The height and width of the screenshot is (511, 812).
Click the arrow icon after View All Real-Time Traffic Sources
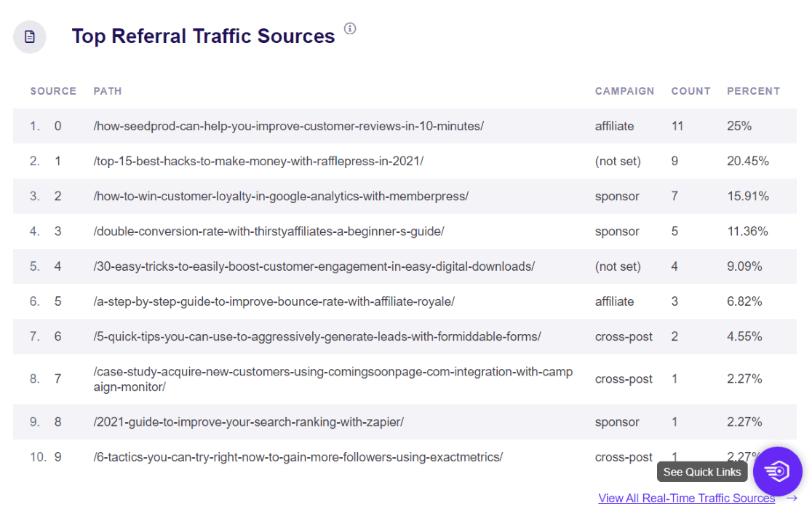pyautogui.click(x=792, y=498)
